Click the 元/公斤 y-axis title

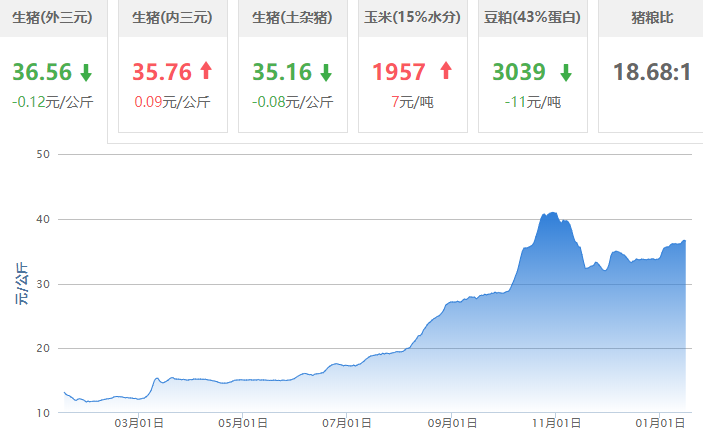point(22,284)
